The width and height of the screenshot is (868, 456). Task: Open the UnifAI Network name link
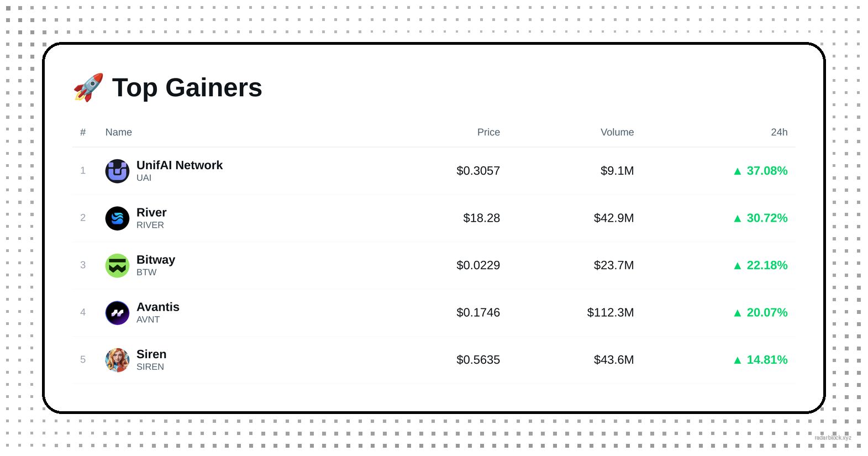pos(180,165)
